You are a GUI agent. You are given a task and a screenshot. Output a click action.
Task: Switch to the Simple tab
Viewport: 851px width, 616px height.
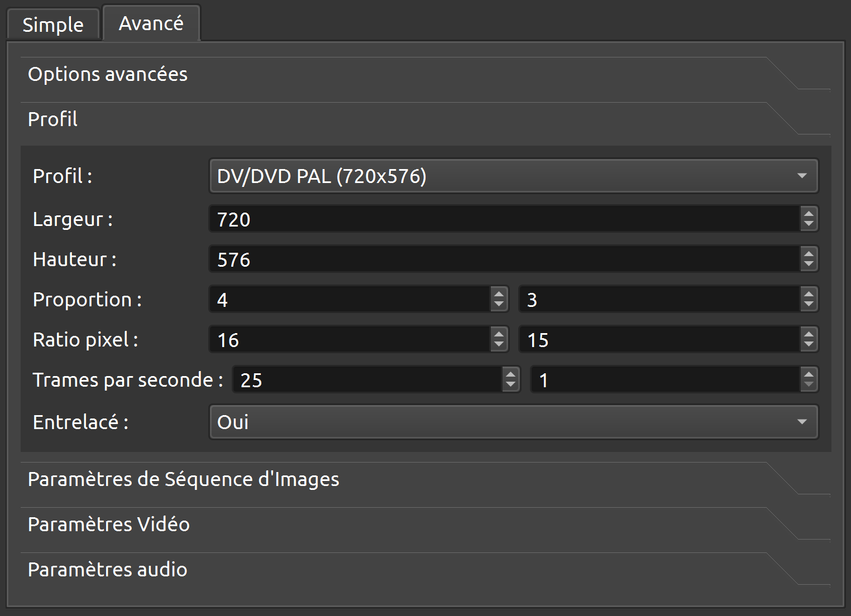click(x=53, y=25)
